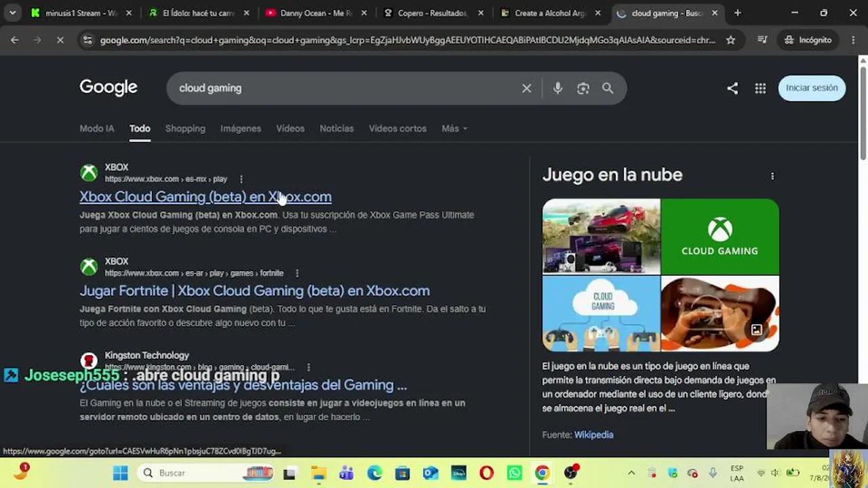The height and width of the screenshot is (488, 868).
Task: Stop loading the page
Action: coord(60,40)
